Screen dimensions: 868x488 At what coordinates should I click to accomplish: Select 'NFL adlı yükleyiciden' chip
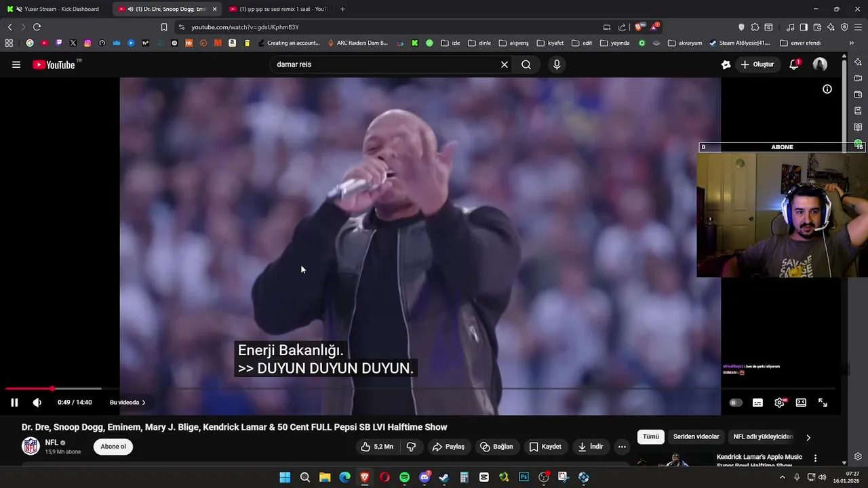[763, 437]
